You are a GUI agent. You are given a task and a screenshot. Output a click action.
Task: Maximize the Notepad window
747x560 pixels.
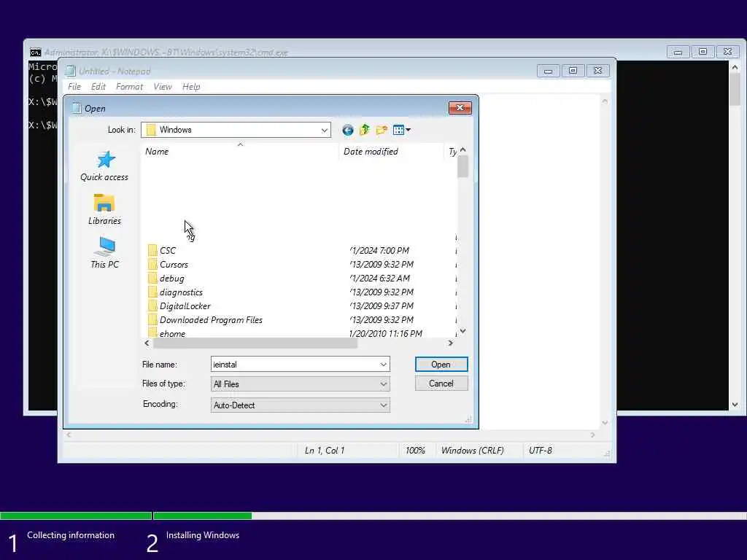[573, 71]
